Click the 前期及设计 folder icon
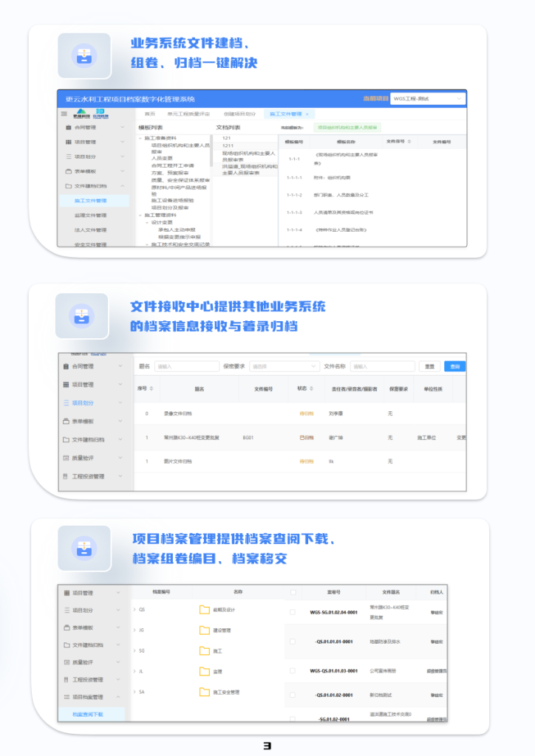535x756 pixels. (x=205, y=610)
